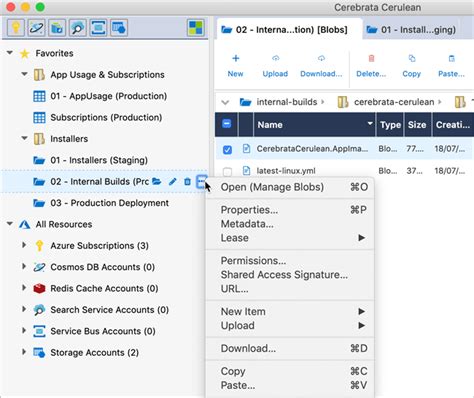Click the Delete trash toolbar icon

click(371, 58)
